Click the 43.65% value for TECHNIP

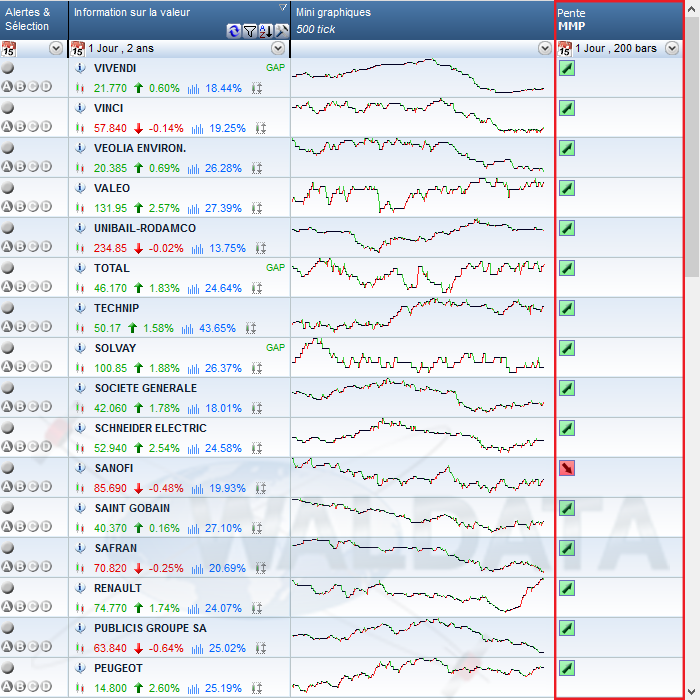(x=217, y=329)
